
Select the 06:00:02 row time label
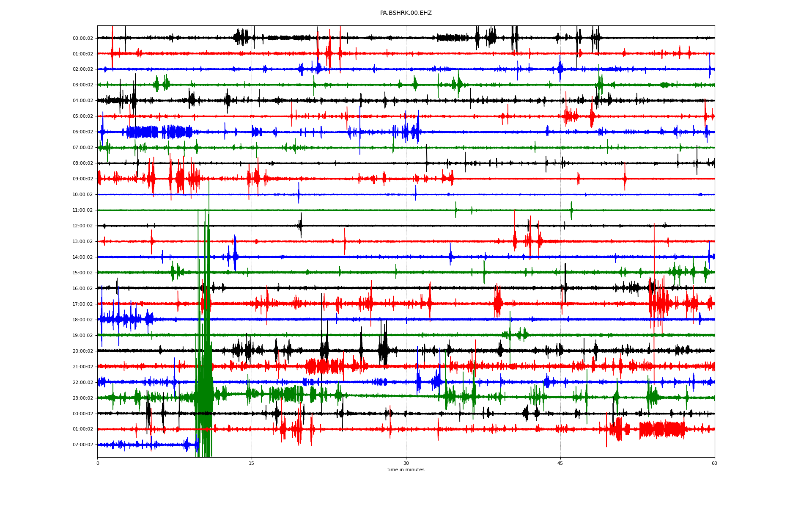pos(83,132)
